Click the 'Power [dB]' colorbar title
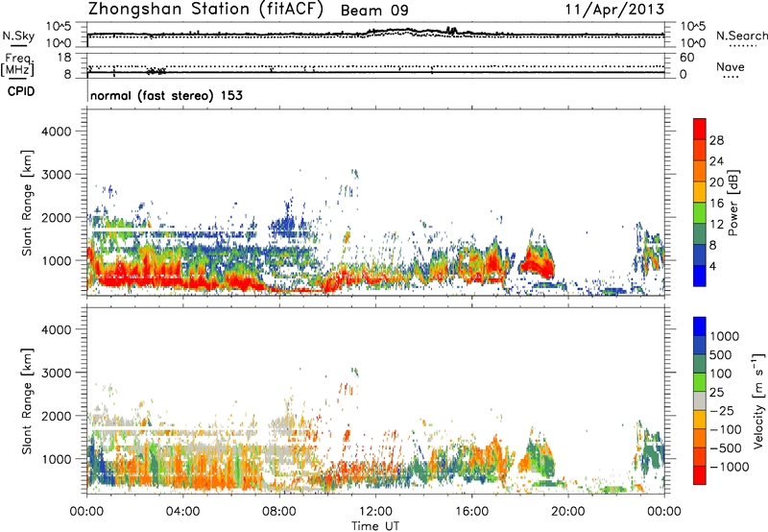 (732, 203)
